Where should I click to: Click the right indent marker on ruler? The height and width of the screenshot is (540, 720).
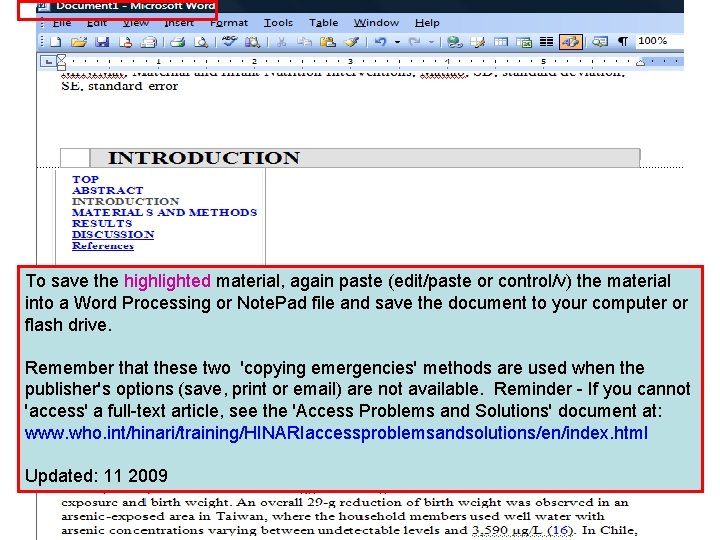click(x=641, y=62)
